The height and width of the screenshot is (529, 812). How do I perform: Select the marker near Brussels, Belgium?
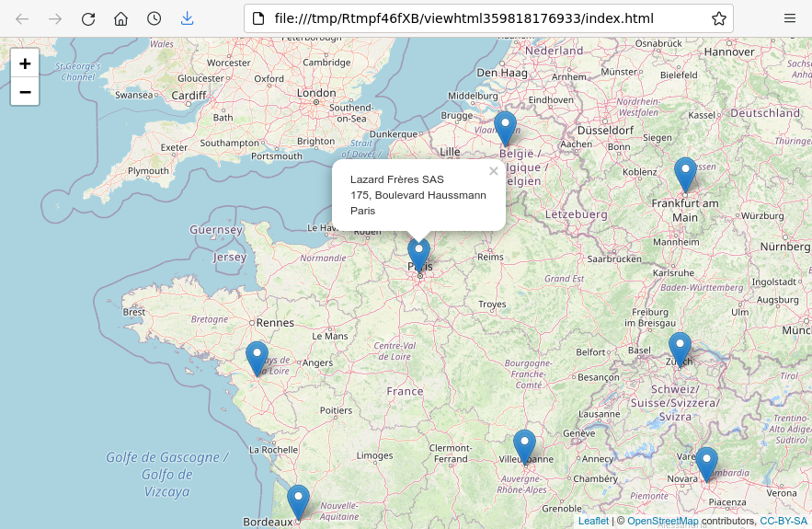[505, 128]
